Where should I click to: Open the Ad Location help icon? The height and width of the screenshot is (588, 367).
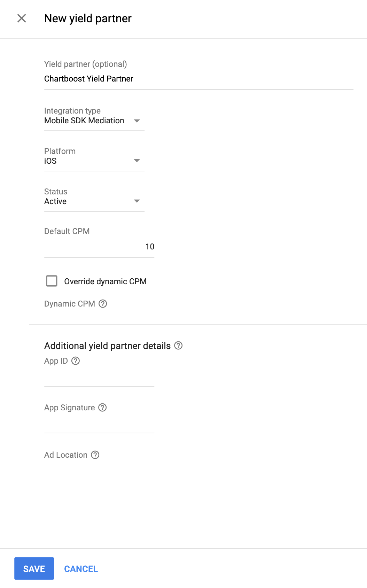[95, 455]
